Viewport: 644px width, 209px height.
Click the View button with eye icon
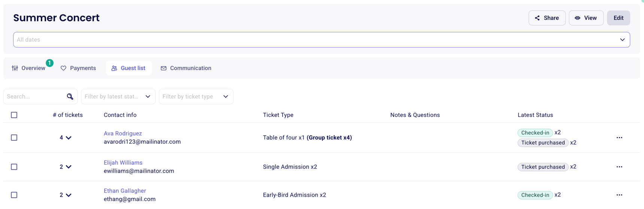586,18
